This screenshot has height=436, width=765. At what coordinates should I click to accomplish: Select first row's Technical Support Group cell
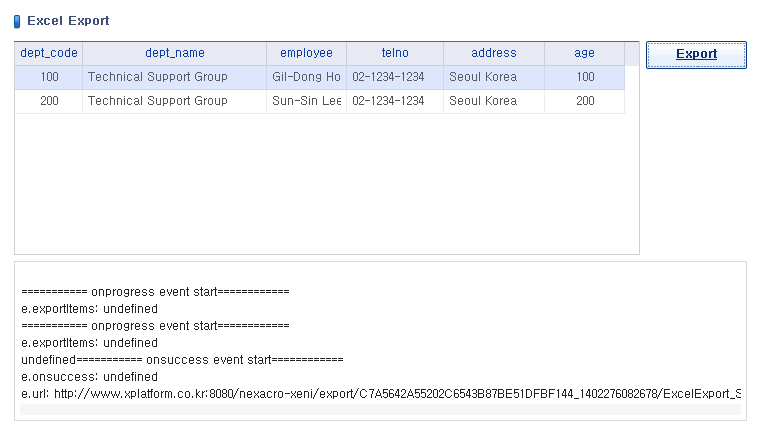point(175,77)
